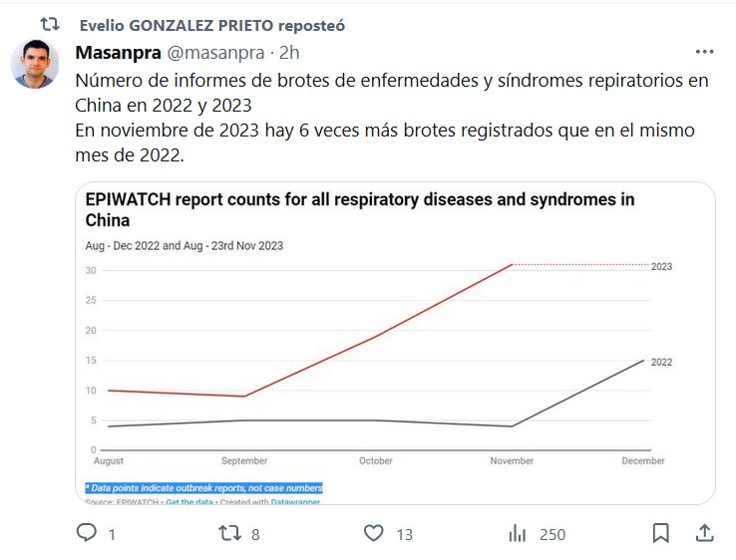736x560 pixels.
Task: Bookmark this tweet
Action: coord(660,534)
